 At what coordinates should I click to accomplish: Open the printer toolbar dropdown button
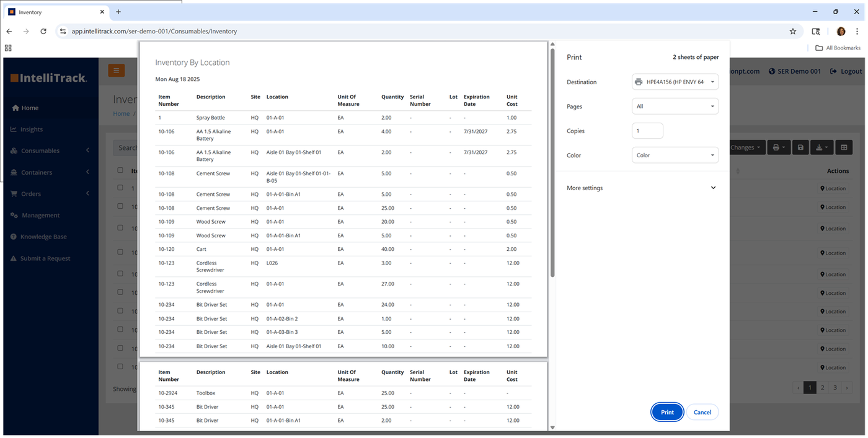pos(779,147)
